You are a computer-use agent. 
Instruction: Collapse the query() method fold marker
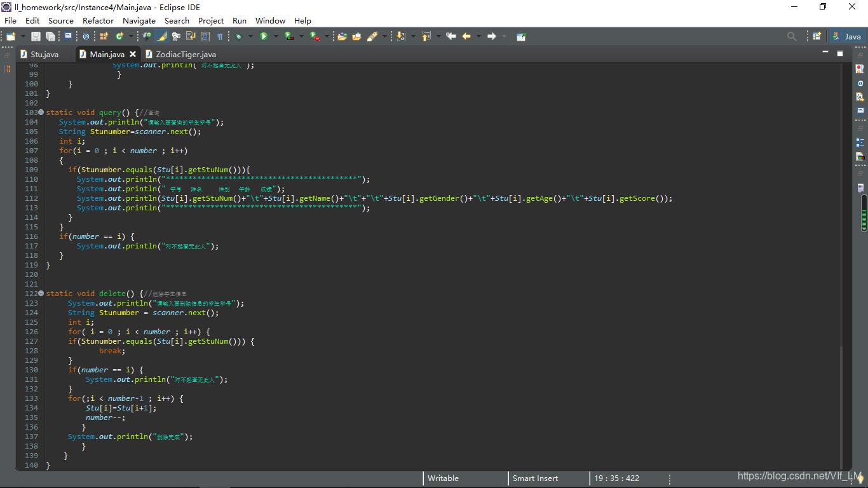pyautogui.click(x=41, y=112)
